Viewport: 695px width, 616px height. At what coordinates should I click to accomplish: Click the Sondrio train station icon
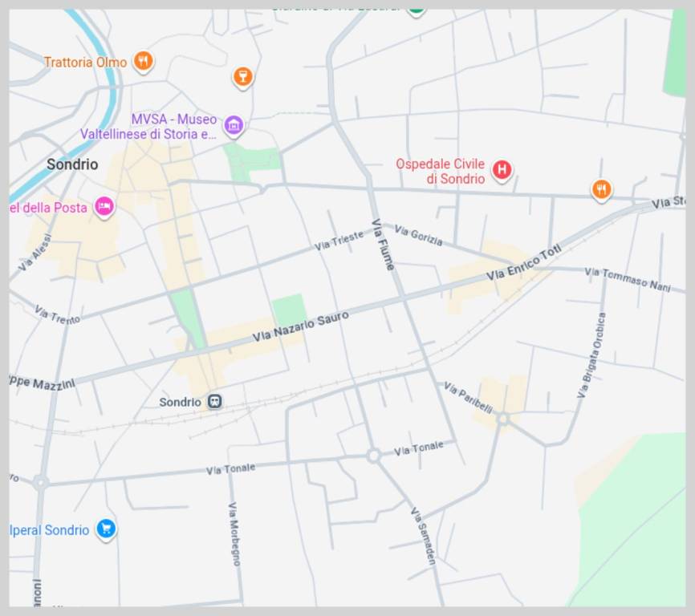click(x=214, y=401)
